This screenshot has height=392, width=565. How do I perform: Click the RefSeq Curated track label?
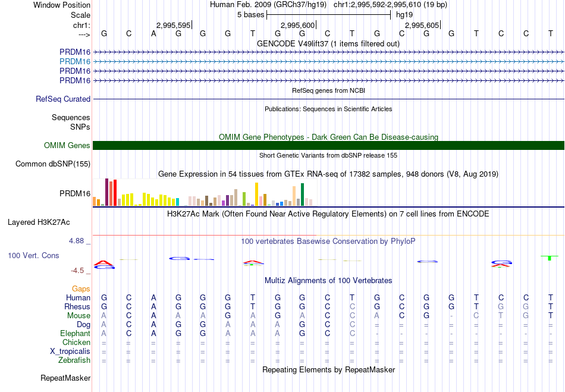click(63, 99)
